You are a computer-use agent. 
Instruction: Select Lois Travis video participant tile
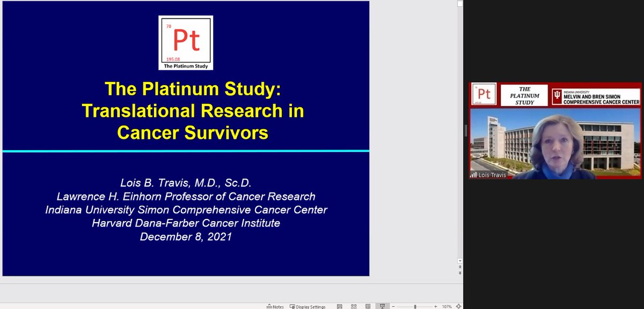click(555, 130)
